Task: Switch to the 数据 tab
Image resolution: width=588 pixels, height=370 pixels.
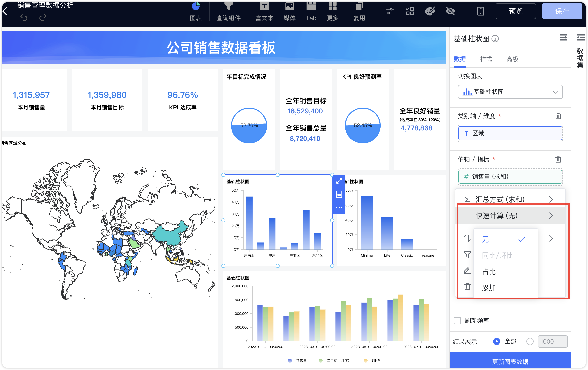Action: [x=460, y=59]
